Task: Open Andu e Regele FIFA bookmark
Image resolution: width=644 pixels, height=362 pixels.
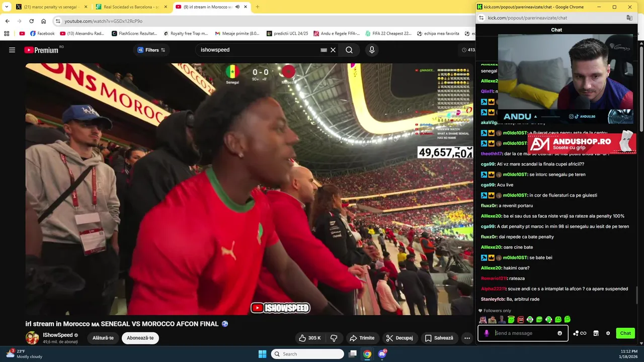Action: (337, 34)
